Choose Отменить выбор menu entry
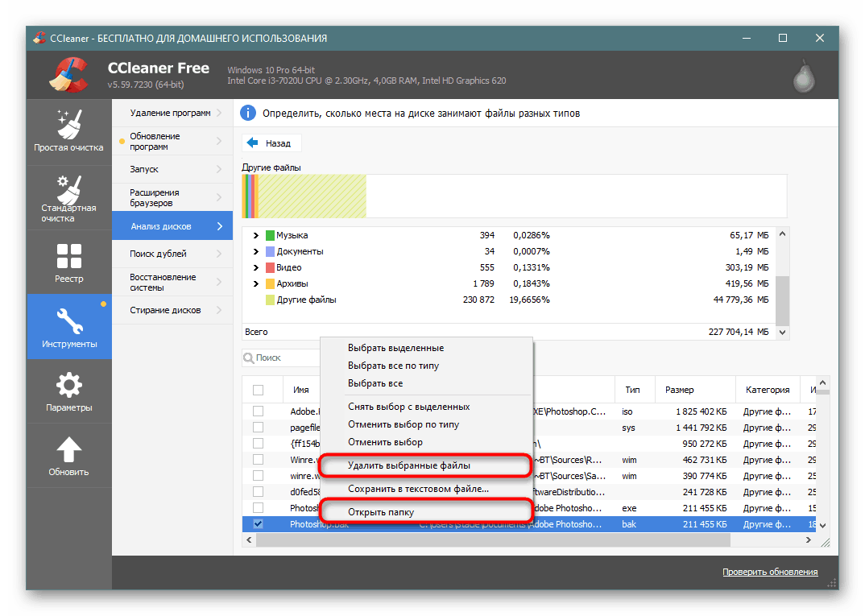Viewport: 865px width, 616px height. 426,442
